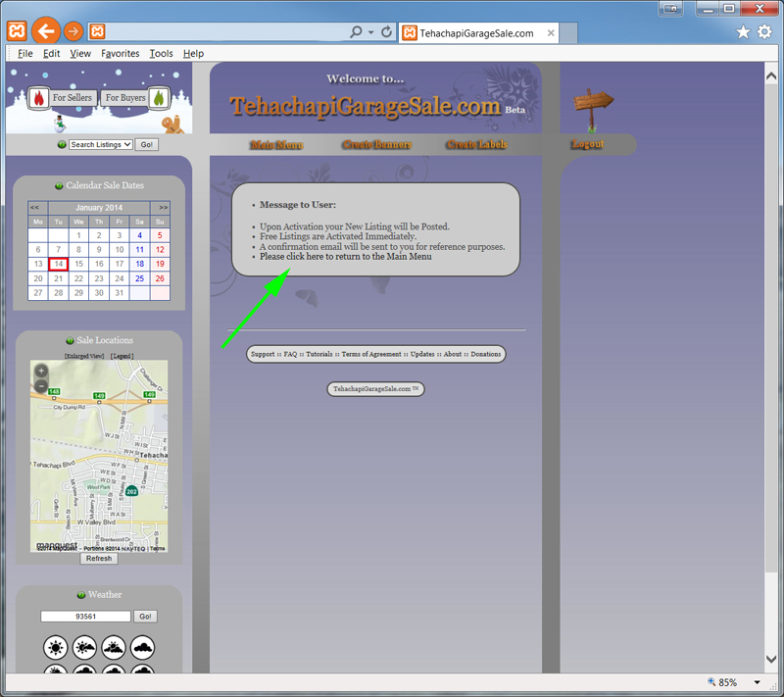The image size is (784, 697).
Task: Open the map Legend link
Action: pyautogui.click(x=122, y=356)
